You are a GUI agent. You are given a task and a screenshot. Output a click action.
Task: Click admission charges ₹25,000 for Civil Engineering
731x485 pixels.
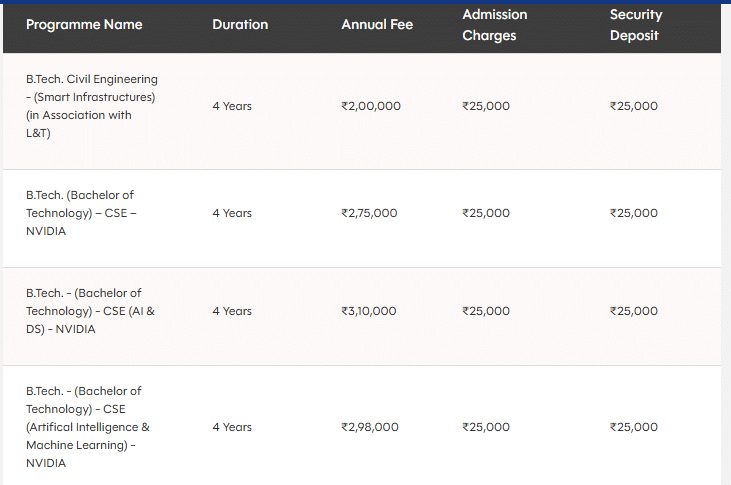(486, 106)
